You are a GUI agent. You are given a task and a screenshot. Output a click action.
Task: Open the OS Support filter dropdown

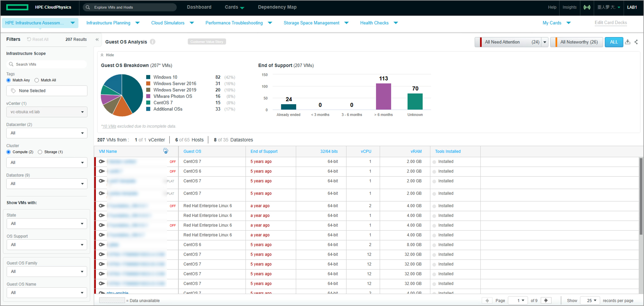(47, 245)
